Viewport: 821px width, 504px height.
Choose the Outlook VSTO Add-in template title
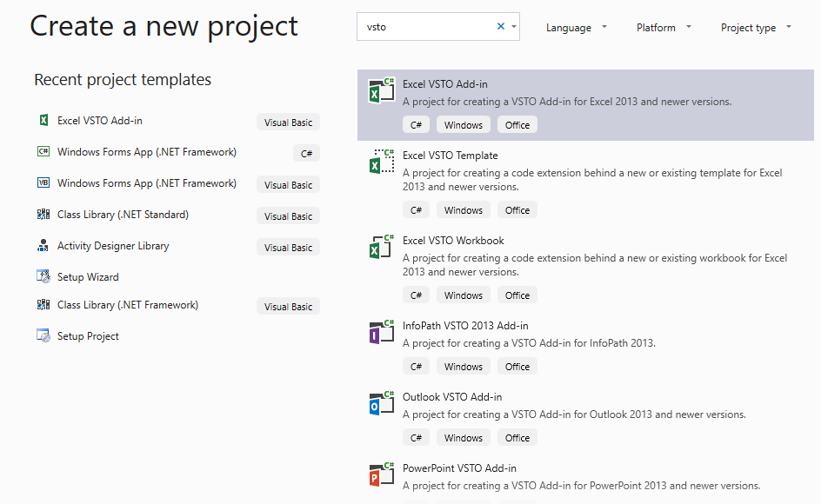click(x=452, y=397)
